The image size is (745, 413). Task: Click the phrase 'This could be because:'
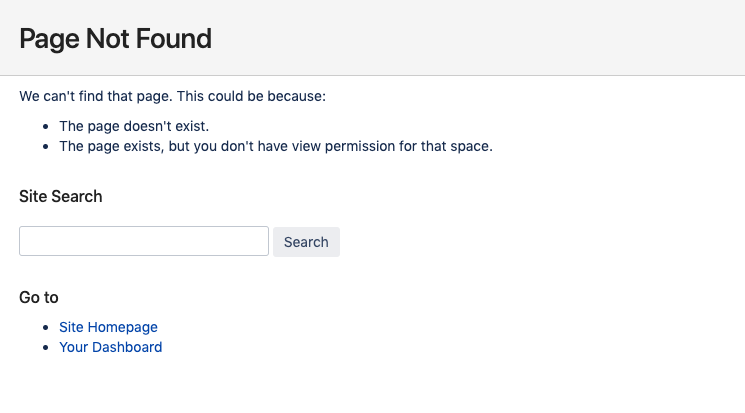[x=251, y=96]
